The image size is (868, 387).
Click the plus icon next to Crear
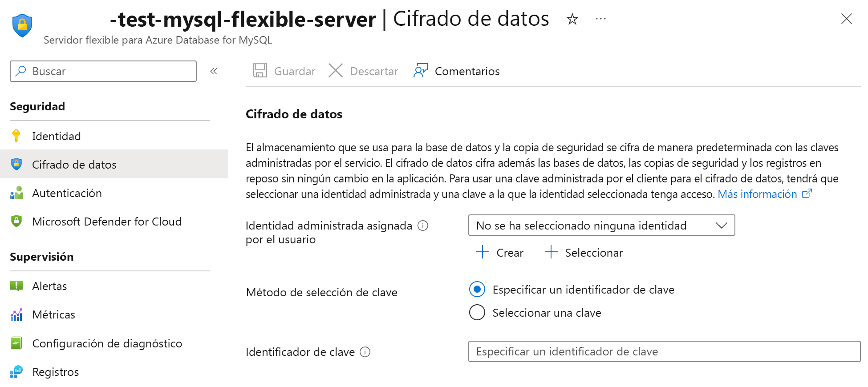[x=483, y=252]
